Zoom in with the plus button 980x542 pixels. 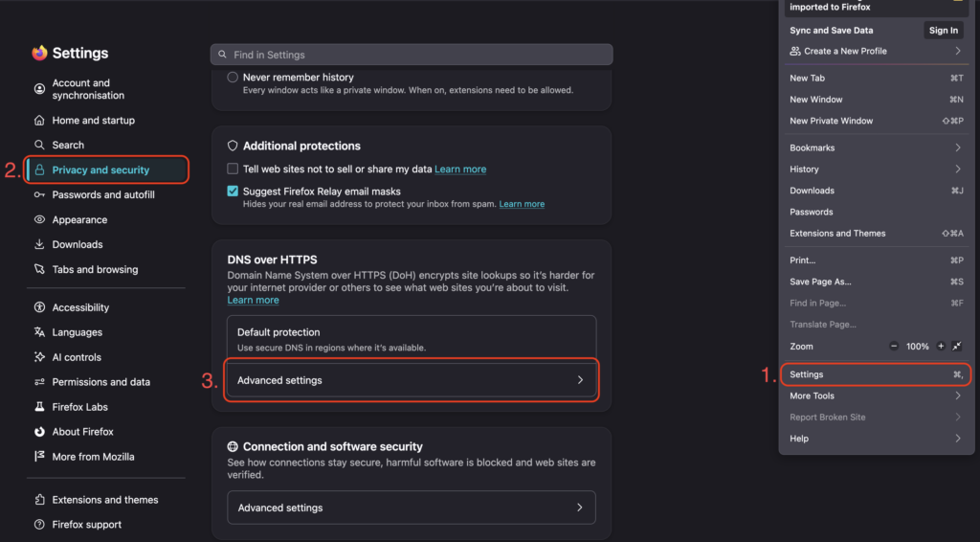pos(941,347)
